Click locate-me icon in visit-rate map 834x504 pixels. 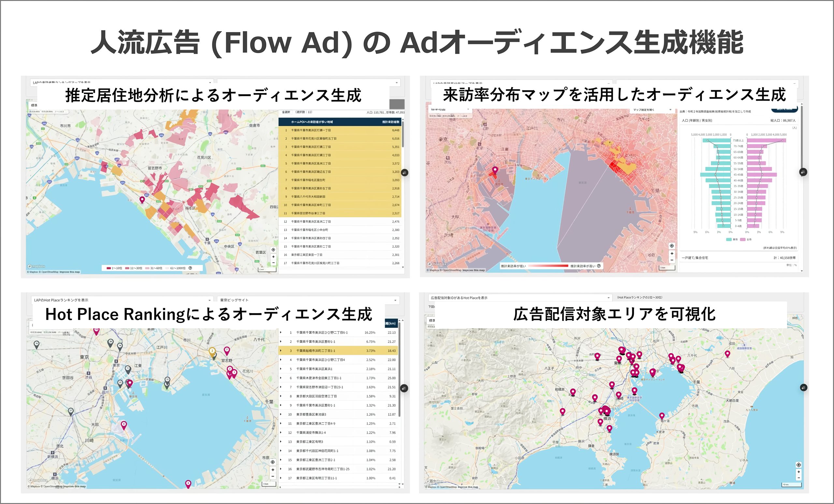pyautogui.click(x=672, y=246)
